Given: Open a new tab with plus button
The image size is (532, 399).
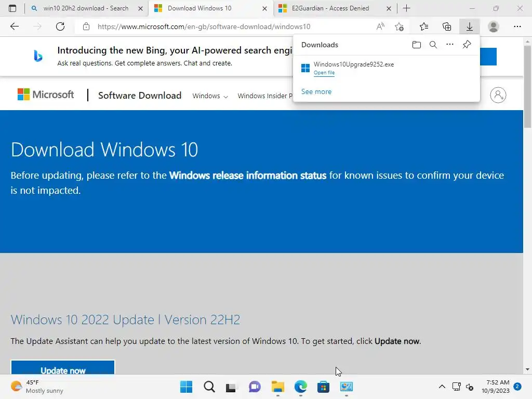Looking at the screenshot, I should 406,8.
